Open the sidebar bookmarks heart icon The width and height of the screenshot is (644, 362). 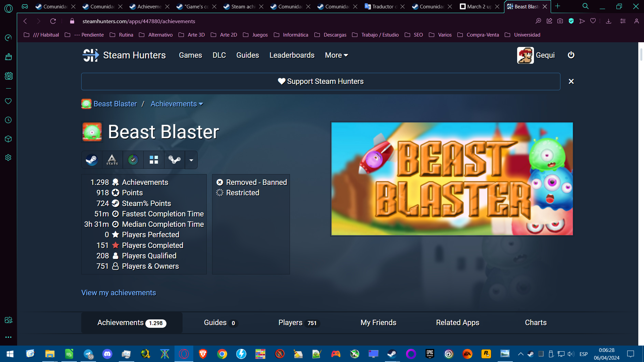pos(8,101)
